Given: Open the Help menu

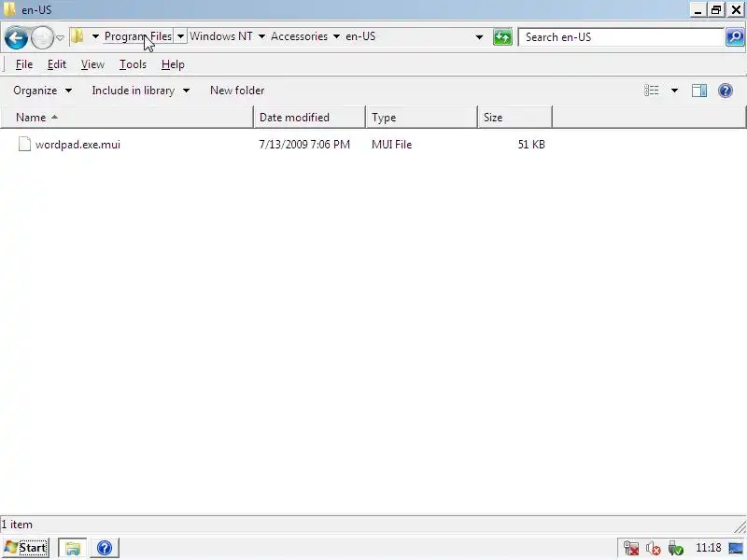Looking at the screenshot, I should [173, 64].
